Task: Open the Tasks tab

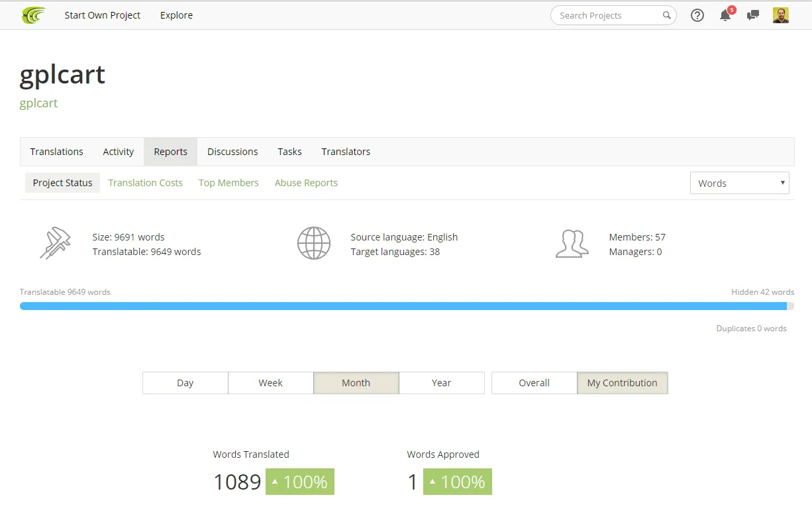Action: tap(289, 152)
